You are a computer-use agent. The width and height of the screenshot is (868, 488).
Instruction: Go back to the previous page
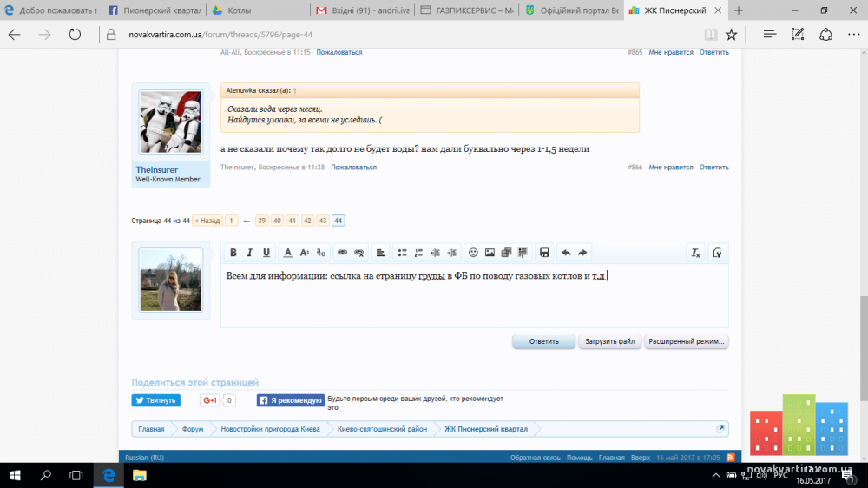tap(15, 35)
